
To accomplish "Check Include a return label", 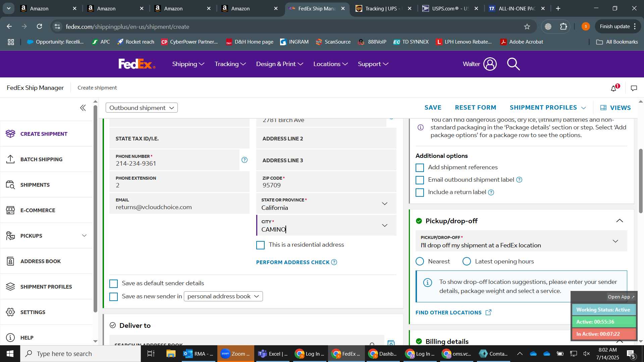I will click(x=420, y=192).
